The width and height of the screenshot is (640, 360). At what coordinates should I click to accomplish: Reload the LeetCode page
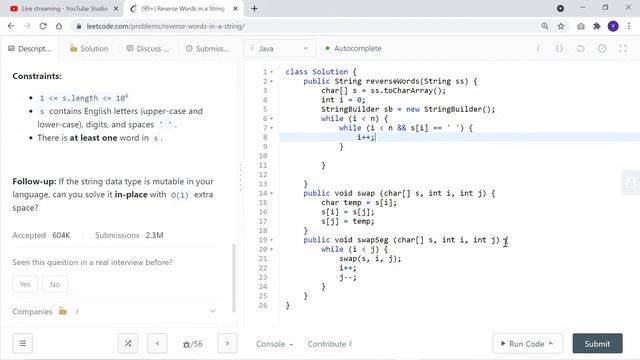(x=43, y=26)
